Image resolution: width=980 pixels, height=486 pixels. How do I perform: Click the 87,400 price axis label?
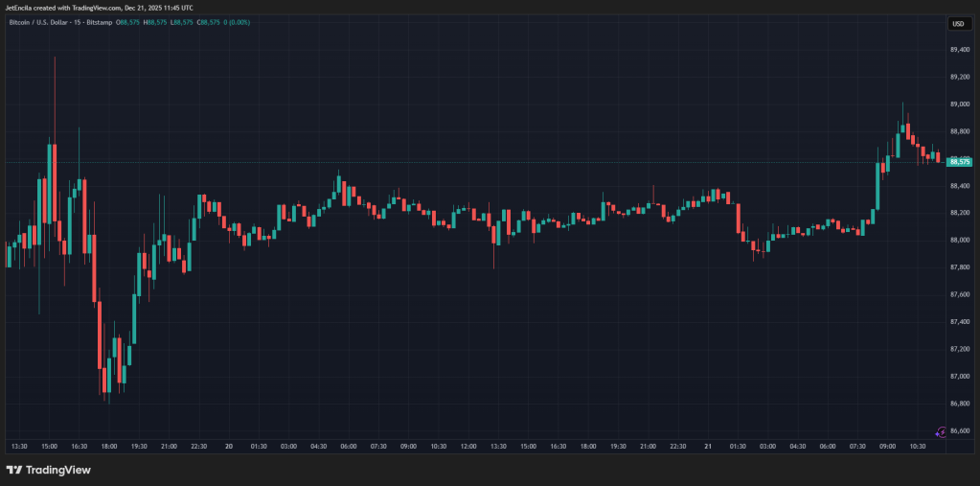[x=959, y=321]
